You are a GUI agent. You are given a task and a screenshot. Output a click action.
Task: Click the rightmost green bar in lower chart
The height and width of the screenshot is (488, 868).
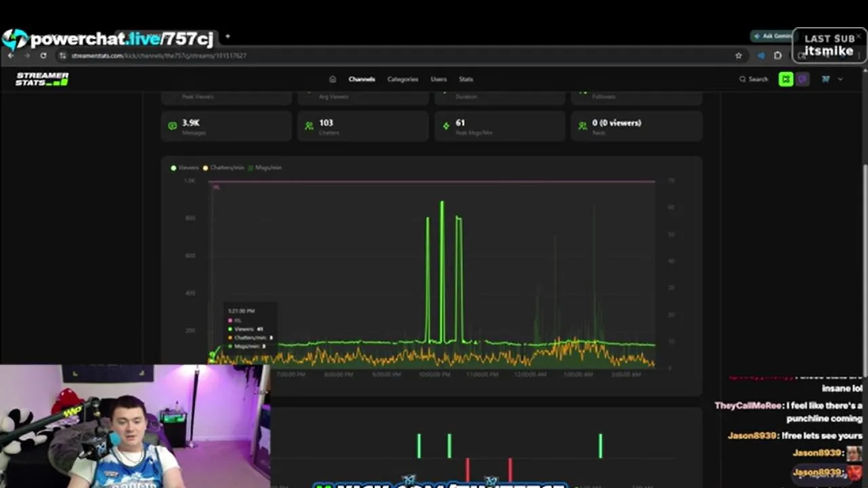(x=600, y=446)
